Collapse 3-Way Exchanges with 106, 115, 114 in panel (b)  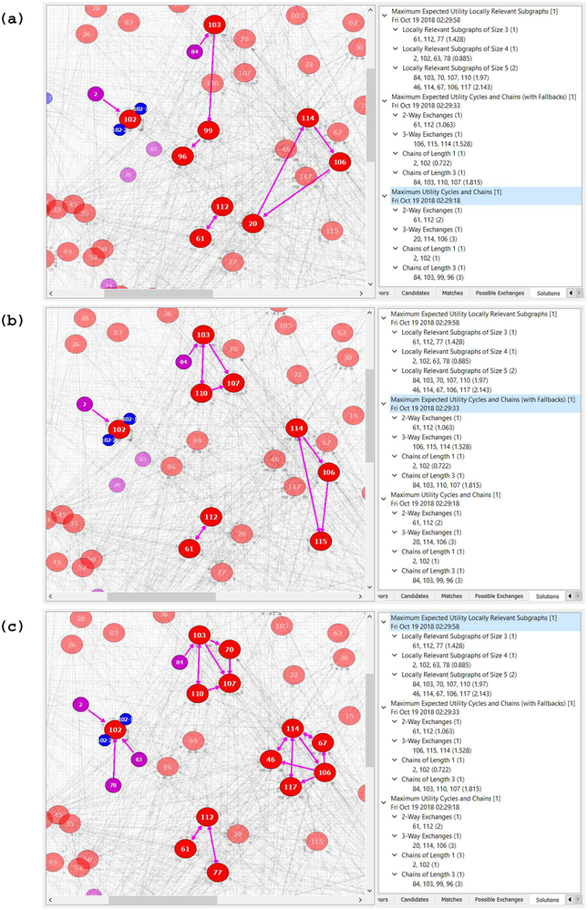[394, 437]
